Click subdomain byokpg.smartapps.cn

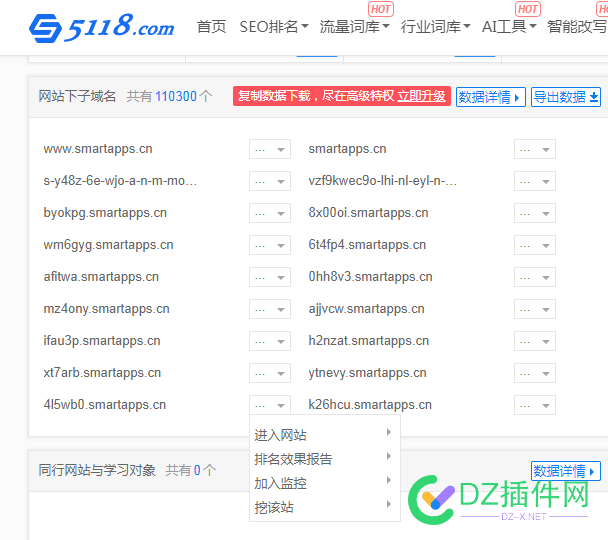(105, 213)
